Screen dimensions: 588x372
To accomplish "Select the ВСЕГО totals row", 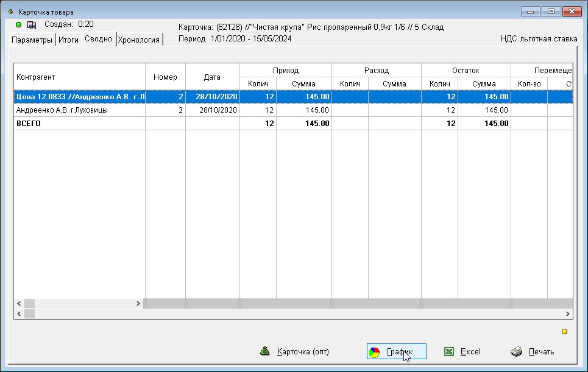I will coord(79,123).
